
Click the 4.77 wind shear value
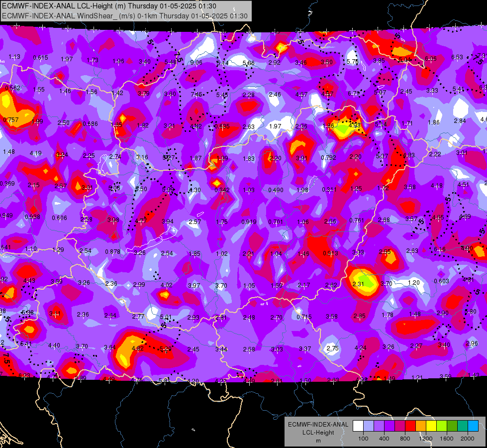pyautogui.click(x=141, y=221)
